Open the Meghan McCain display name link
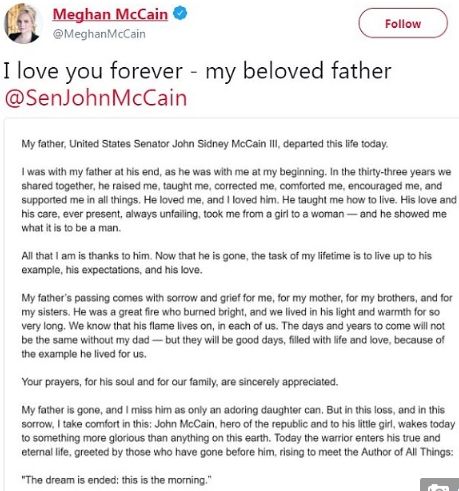The width and height of the screenshot is (459, 491). tap(110, 14)
